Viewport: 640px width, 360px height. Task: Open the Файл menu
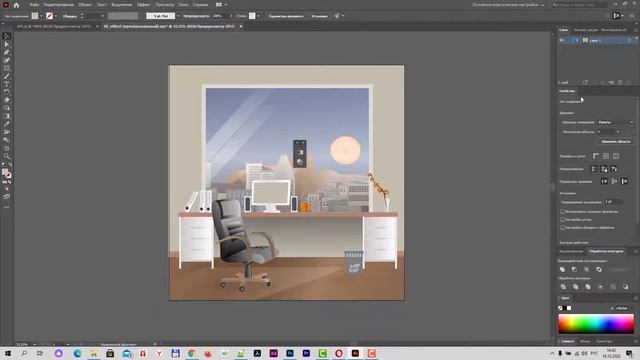point(34,5)
